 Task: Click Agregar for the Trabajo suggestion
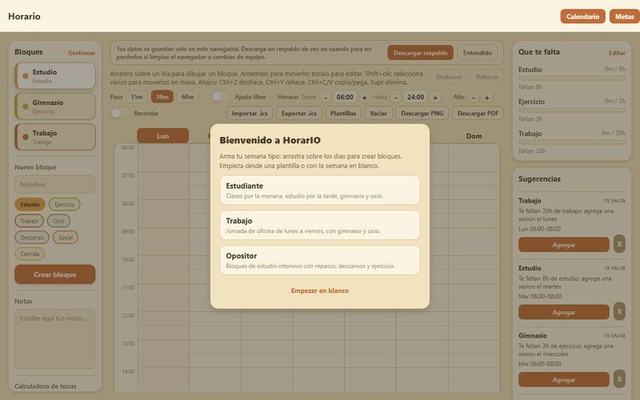(x=564, y=244)
